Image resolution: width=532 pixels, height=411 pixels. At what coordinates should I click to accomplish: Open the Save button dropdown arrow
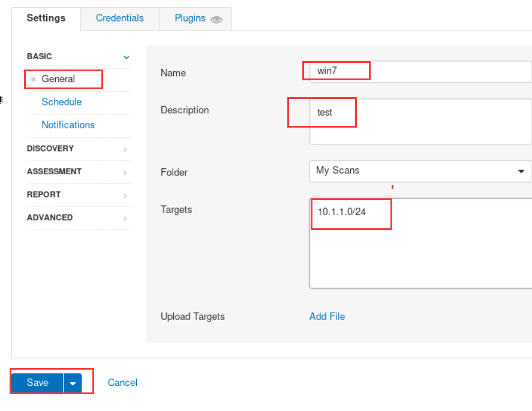(73, 383)
